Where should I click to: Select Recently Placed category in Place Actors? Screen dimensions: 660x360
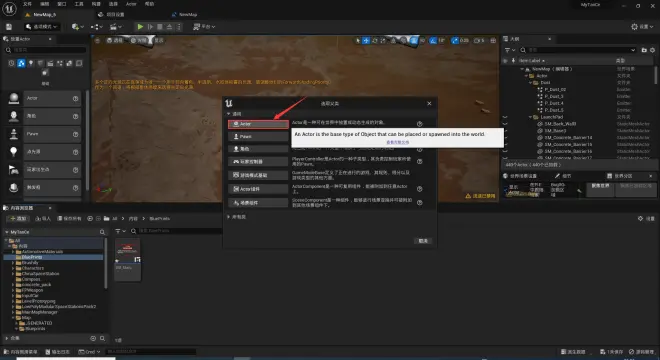pyautogui.click(x=11, y=63)
